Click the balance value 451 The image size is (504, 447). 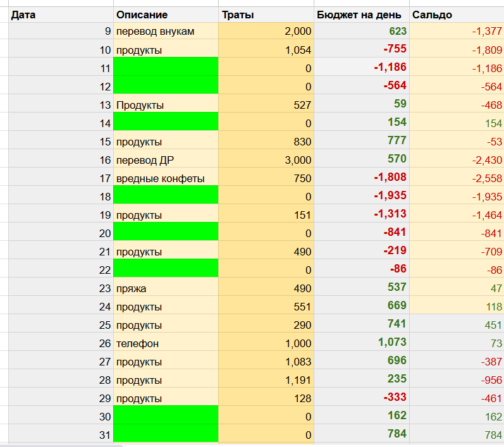pos(457,324)
